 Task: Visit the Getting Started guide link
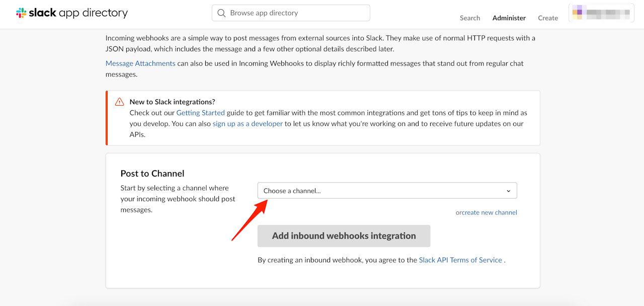200,113
